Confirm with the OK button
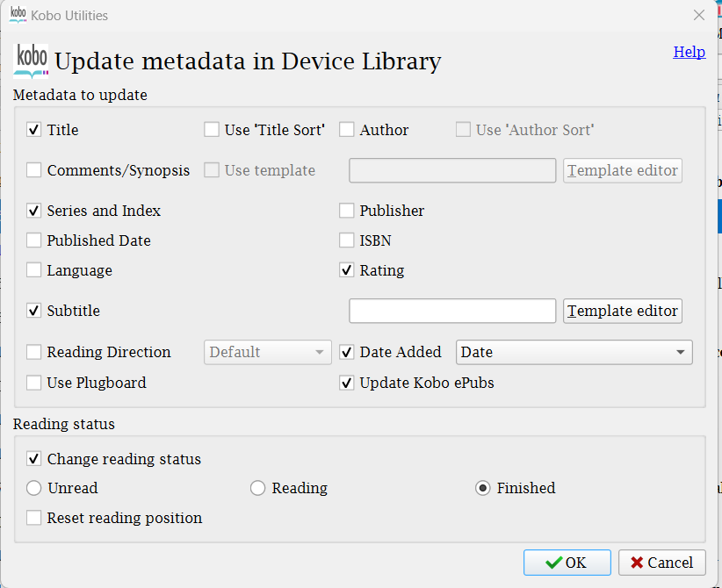722x588 pixels. point(567,563)
